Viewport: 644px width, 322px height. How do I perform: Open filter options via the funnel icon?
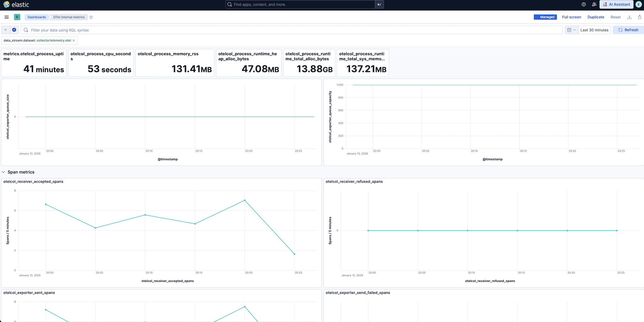tap(5, 30)
